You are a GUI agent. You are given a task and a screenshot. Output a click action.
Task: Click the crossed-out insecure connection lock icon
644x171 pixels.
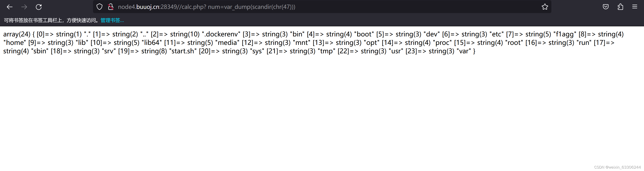(111, 7)
